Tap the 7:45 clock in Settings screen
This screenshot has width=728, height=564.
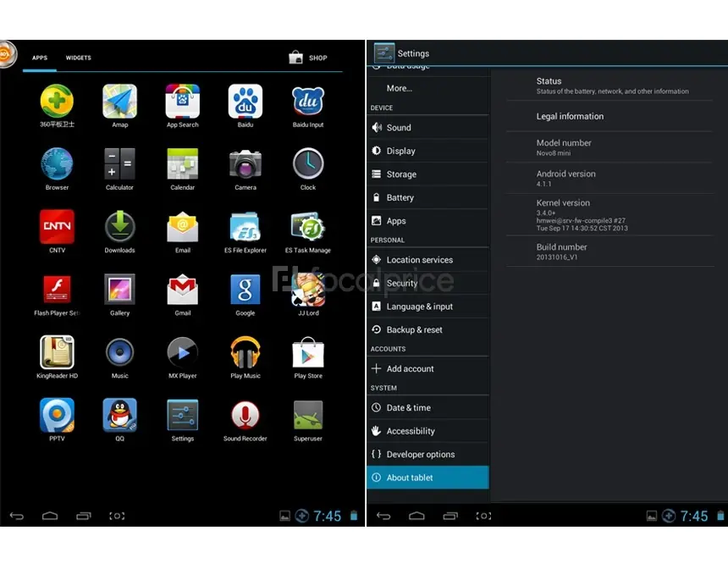click(693, 516)
